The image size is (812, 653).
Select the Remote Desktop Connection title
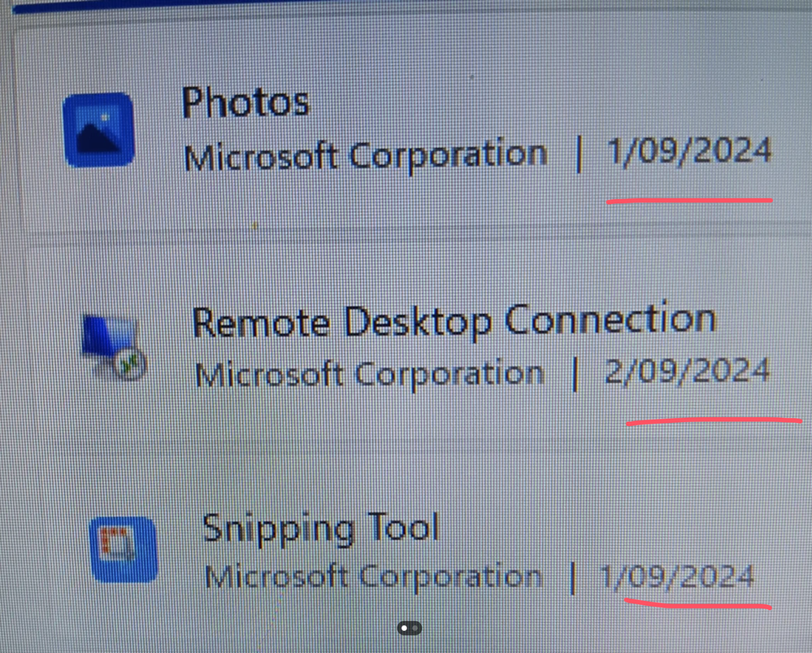[x=454, y=320]
